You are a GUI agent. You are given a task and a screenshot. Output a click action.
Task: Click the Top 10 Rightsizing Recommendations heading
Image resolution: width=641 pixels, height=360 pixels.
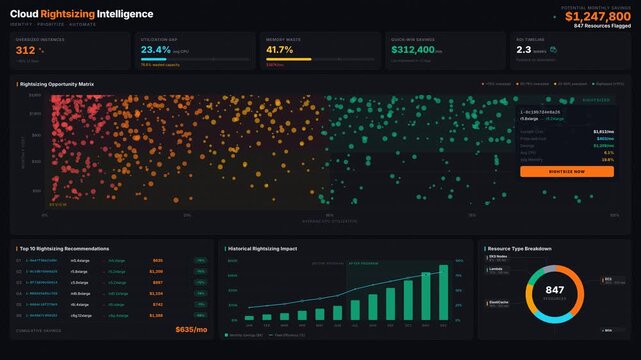tap(65, 248)
